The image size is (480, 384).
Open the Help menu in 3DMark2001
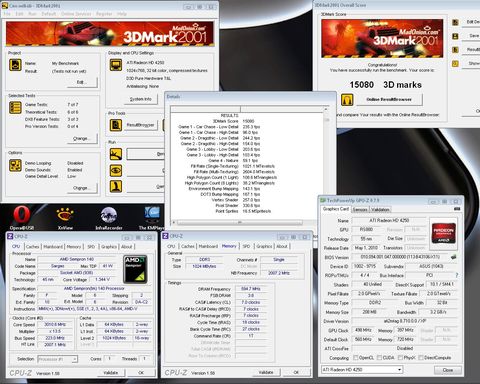coord(122,14)
